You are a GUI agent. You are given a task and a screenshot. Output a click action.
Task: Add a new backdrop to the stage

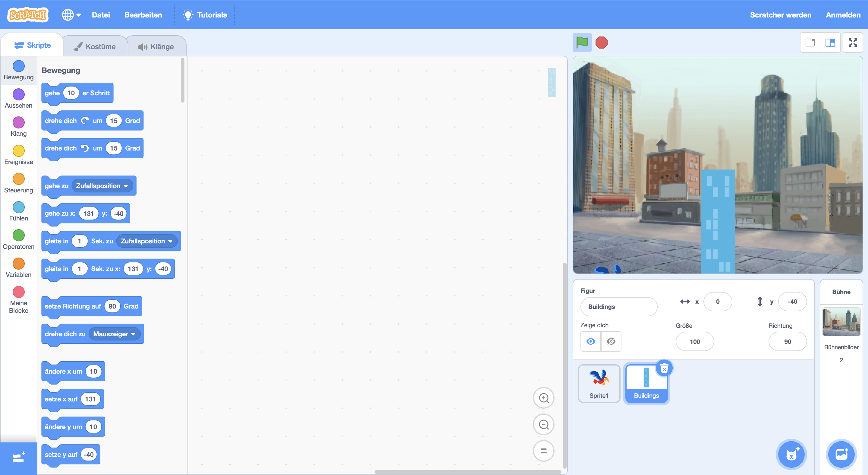[841, 454]
